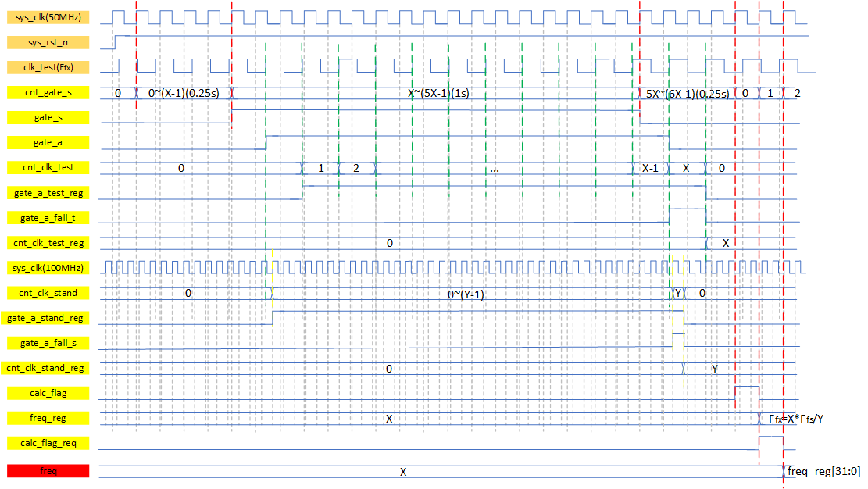868x489 pixels.
Task: Click the Y value in cnt_clk_stand row
Action: click(677, 293)
